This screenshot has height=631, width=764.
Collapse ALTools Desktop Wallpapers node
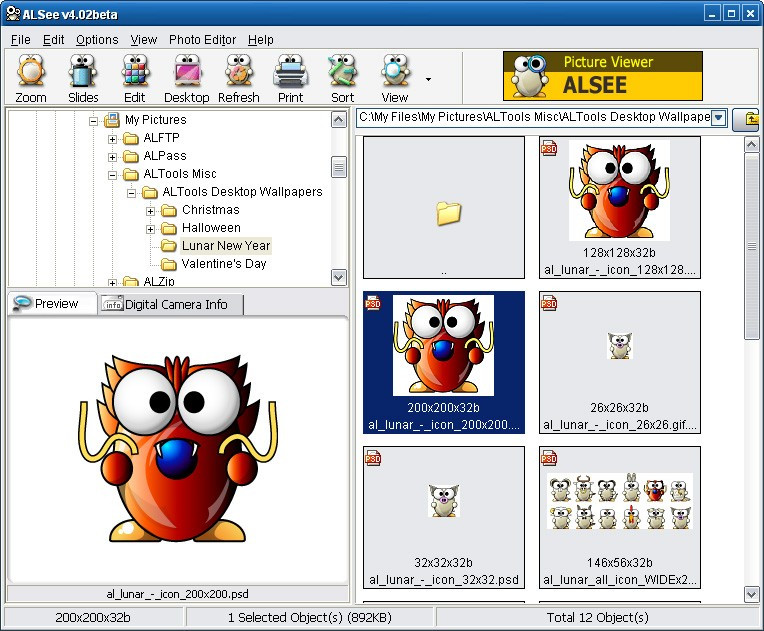pyautogui.click(x=132, y=193)
